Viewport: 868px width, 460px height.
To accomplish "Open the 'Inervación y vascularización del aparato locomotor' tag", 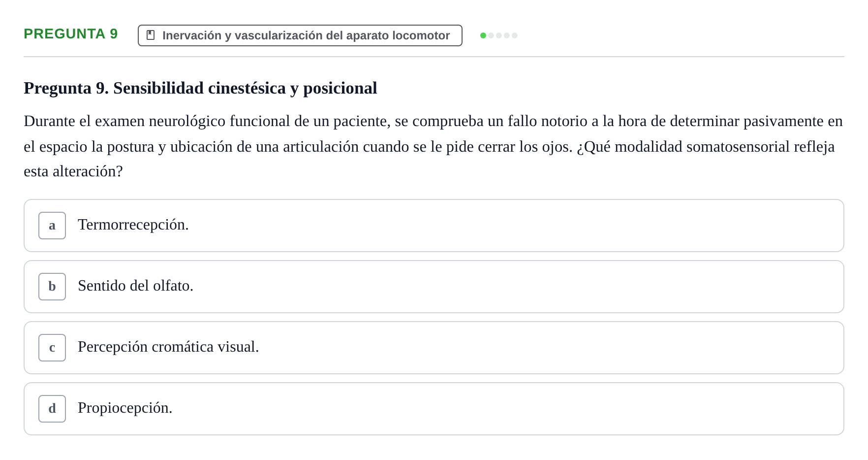I will pos(300,35).
